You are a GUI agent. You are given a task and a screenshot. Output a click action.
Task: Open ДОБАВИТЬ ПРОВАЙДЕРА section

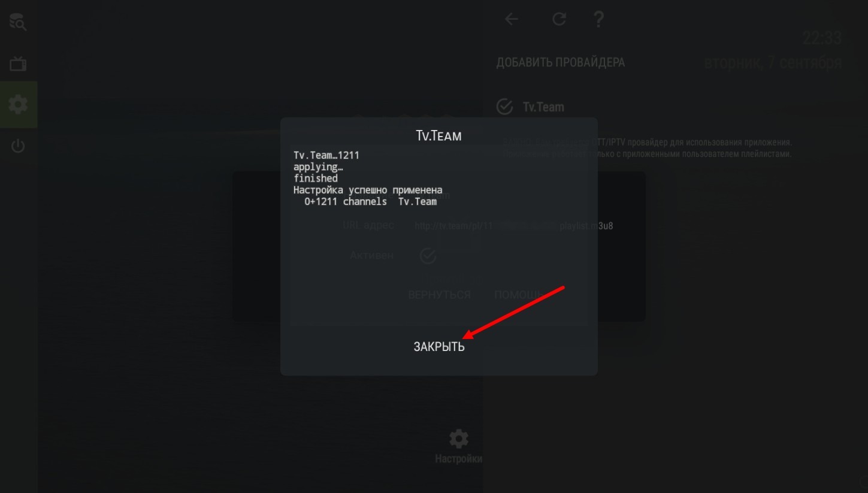[x=561, y=62]
